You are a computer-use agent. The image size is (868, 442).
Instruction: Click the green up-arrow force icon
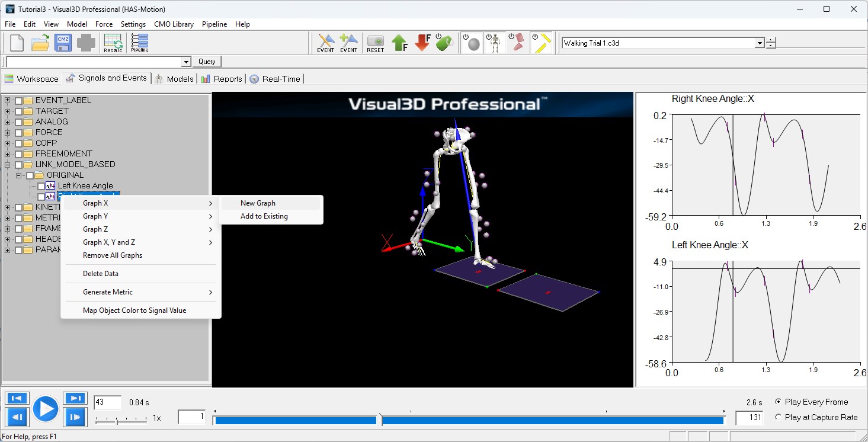tap(400, 43)
